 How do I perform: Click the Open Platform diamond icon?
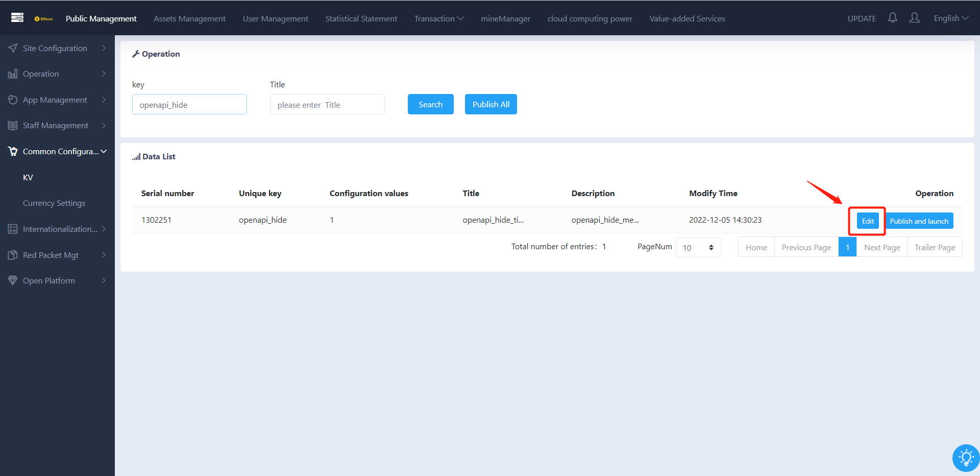point(13,280)
